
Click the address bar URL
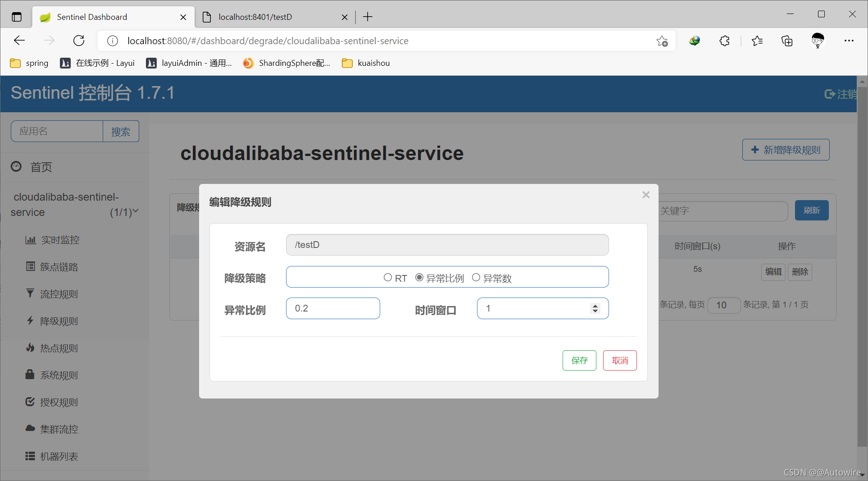tap(268, 41)
